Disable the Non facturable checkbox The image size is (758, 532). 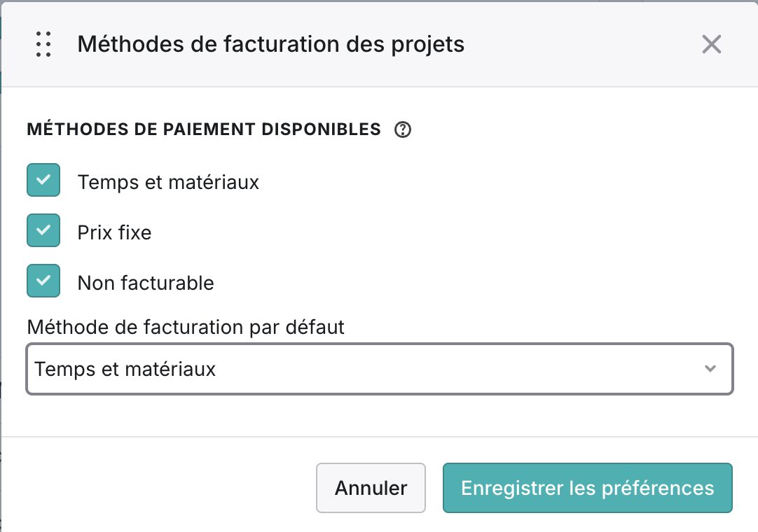pos(43,281)
